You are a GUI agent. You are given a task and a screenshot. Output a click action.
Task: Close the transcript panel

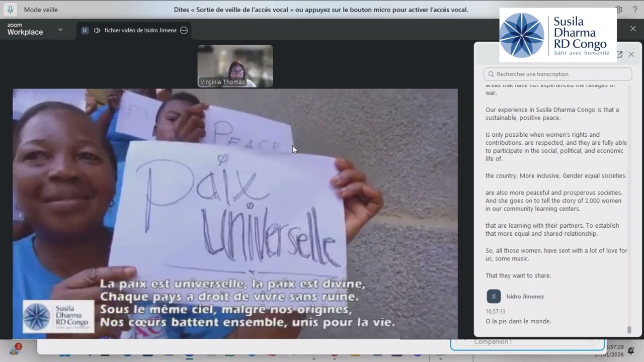pos(631,54)
